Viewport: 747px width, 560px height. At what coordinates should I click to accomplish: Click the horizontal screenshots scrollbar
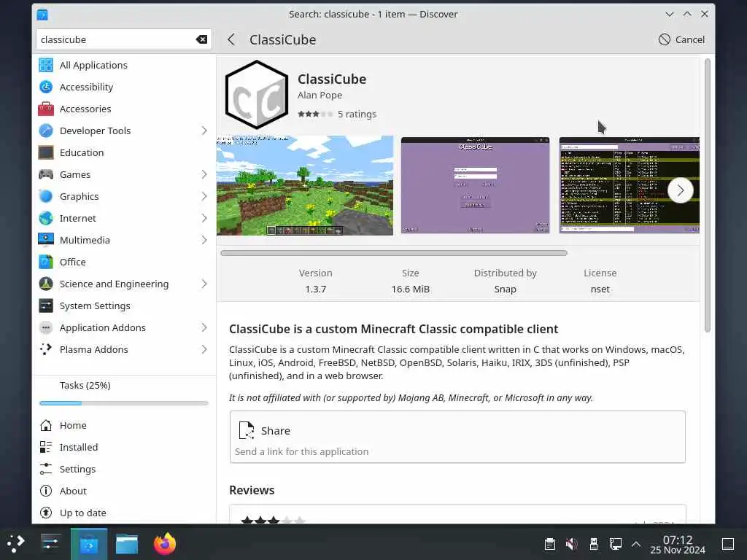[x=394, y=253]
